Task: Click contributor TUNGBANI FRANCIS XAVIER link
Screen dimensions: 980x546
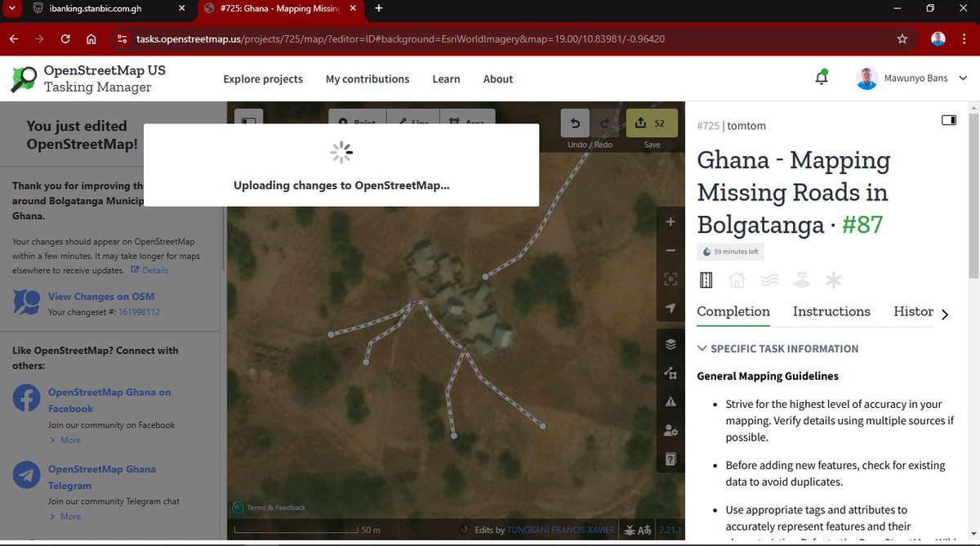Action: point(561,530)
